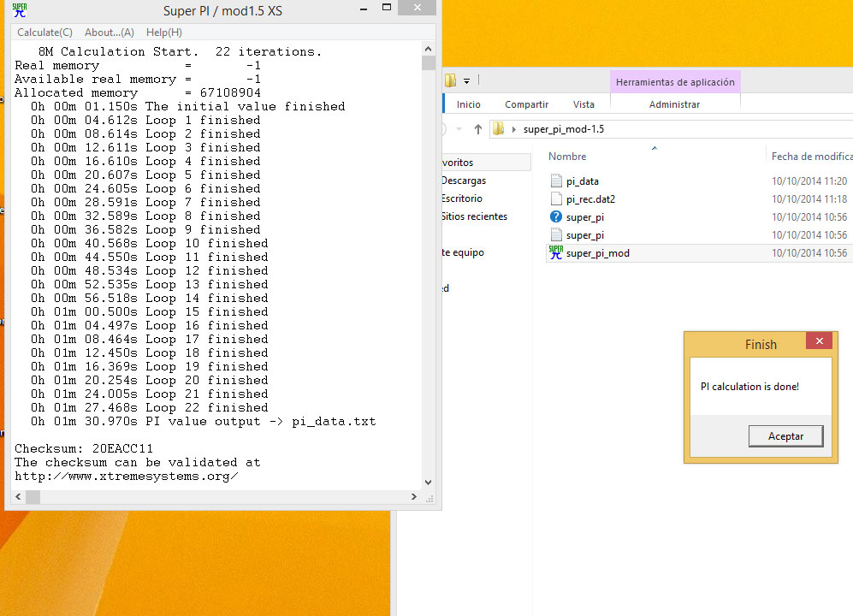
Task: Open the Calculate(C) menu
Action: 44,33
